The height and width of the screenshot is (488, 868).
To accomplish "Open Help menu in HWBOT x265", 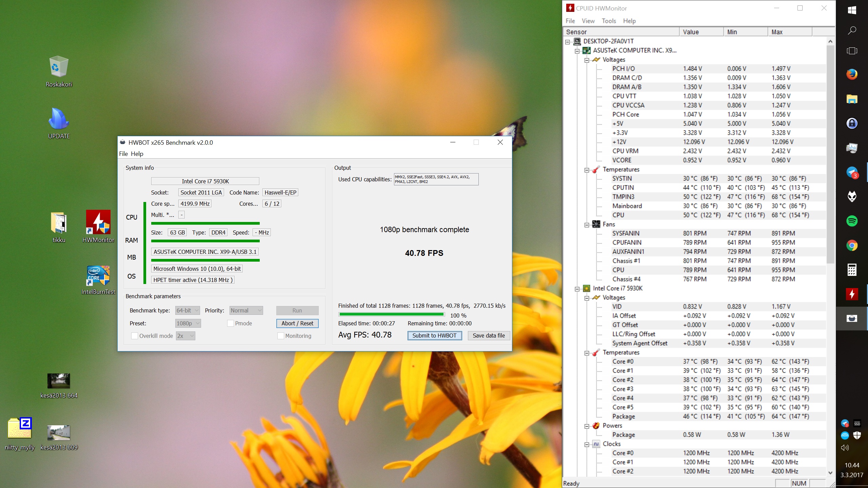I will click(x=137, y=154).
